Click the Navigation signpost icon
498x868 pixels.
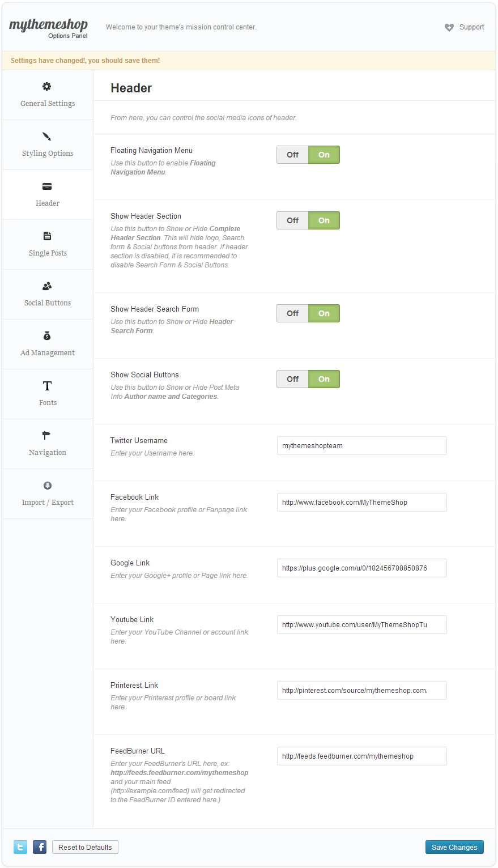(47, 436)
